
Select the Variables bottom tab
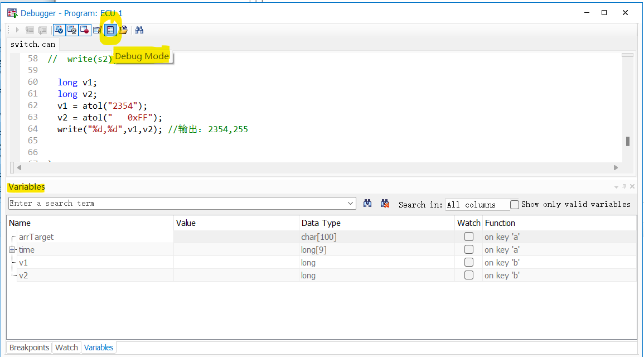tap(99, 348)
